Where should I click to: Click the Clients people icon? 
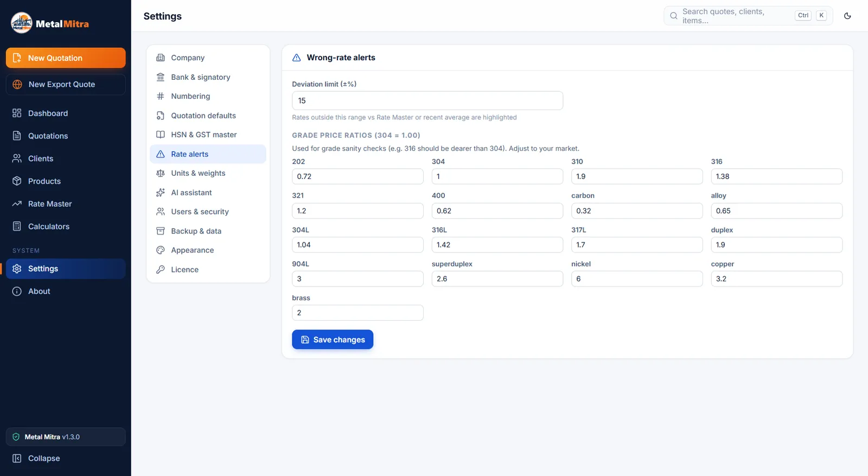click(17, 158)
